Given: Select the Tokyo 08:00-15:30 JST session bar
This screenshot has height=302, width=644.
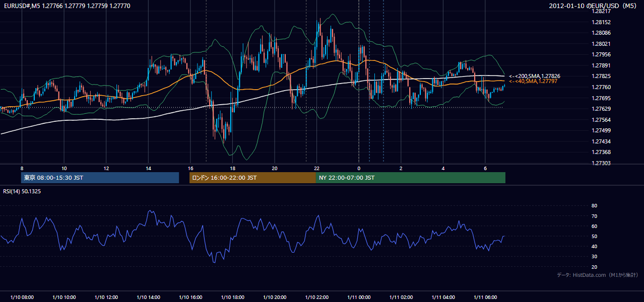Looking at the screenshot, I should pyautogui.click(x=100, y=178).
